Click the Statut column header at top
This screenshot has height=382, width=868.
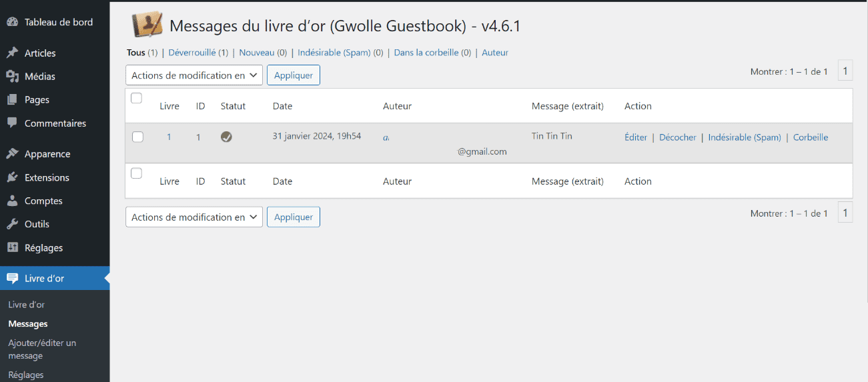click(233, 106)
